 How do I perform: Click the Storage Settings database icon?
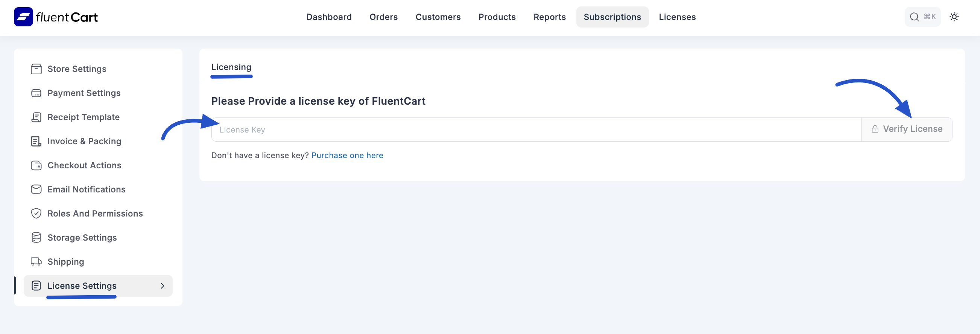coord(36,237)
